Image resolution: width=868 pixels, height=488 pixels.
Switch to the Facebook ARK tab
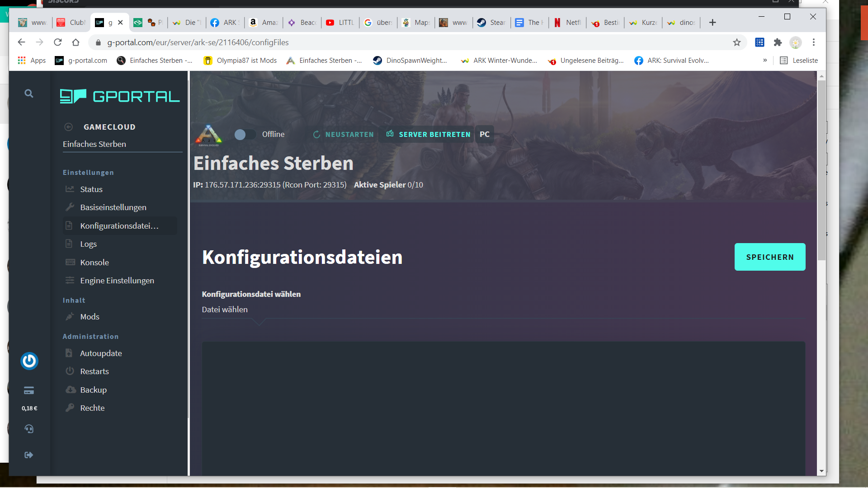click(226, 23)
